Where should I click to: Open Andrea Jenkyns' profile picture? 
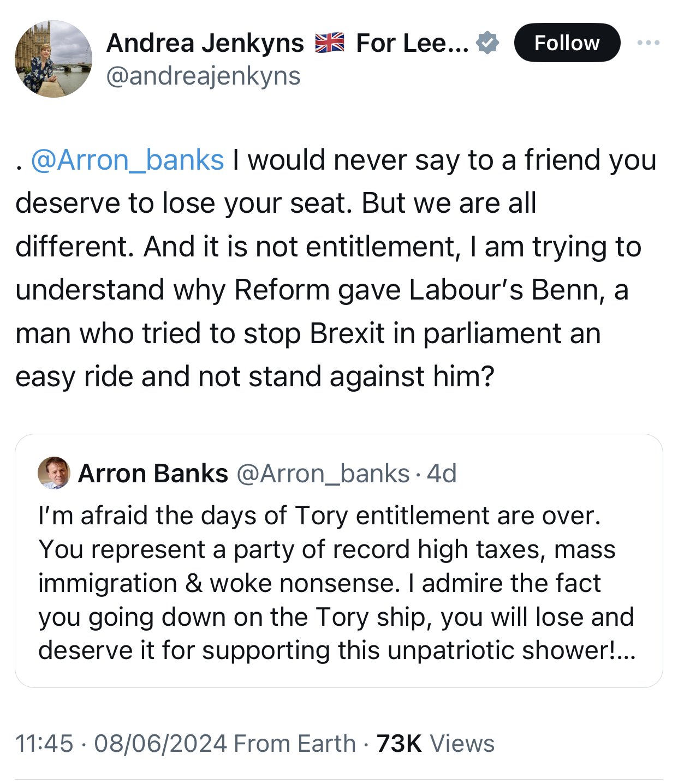[53, 59]
